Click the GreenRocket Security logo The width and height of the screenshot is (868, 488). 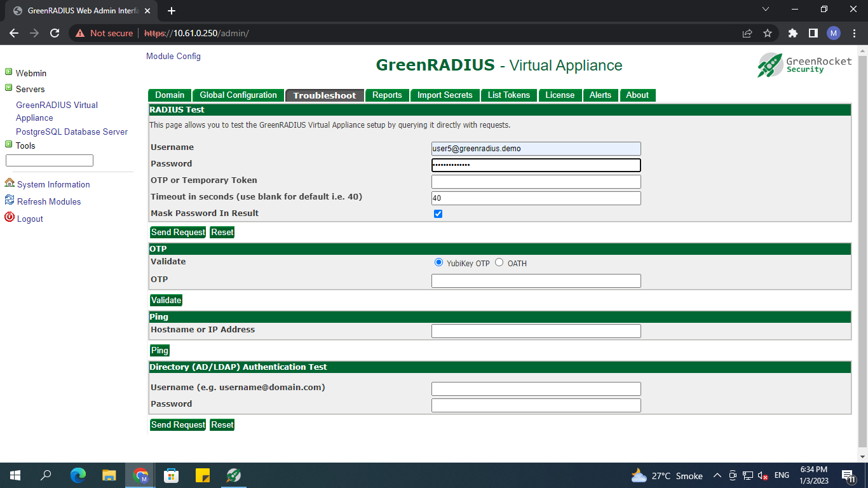click(x=804, y=65)
